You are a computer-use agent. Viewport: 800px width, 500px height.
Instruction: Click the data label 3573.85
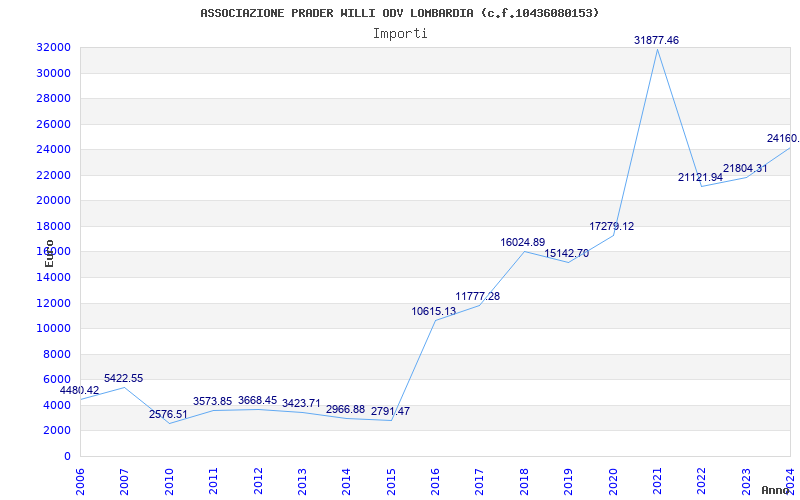[x=212, y=402]
